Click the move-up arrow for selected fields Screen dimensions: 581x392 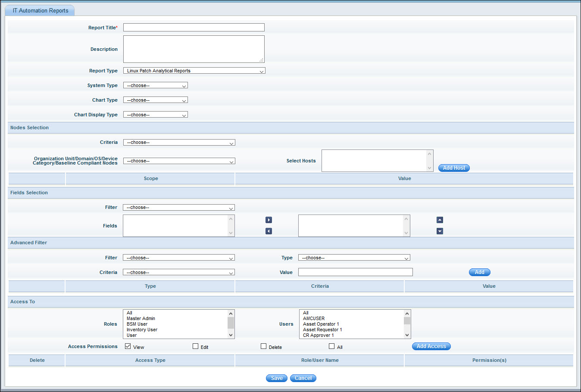pyautogui.click(x=440, y=220)
